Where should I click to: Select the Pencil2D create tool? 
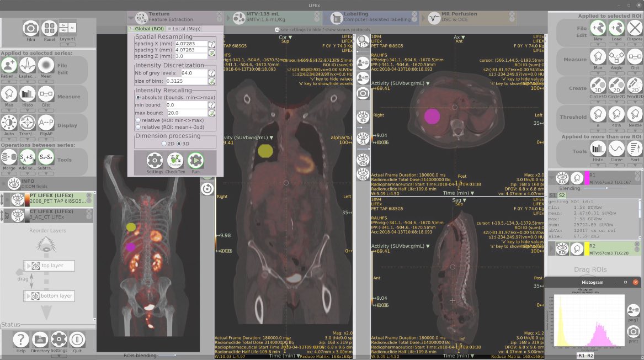(635, 86)
